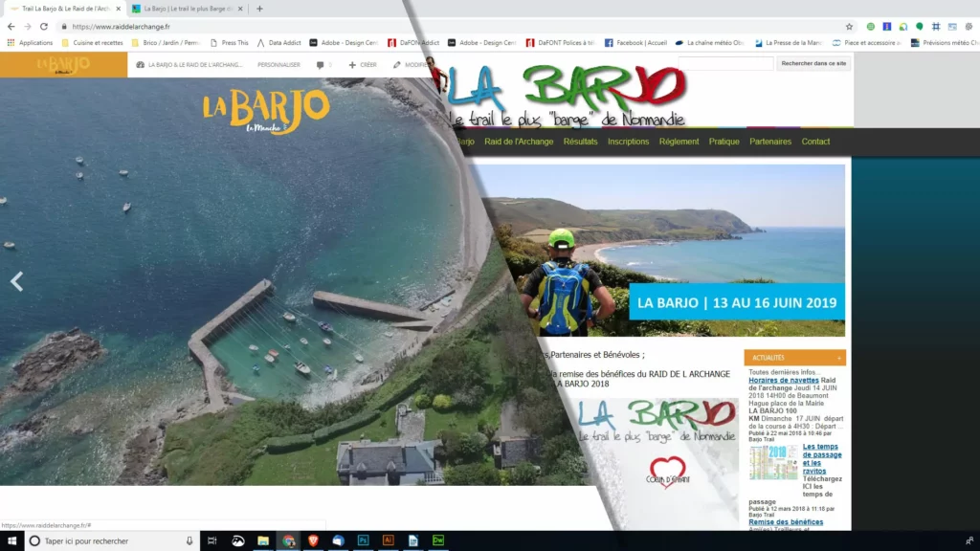Screen dimensions: 980x551
Task: Click the orange La Barjo logo at top-left
Action: coord(63,65)
